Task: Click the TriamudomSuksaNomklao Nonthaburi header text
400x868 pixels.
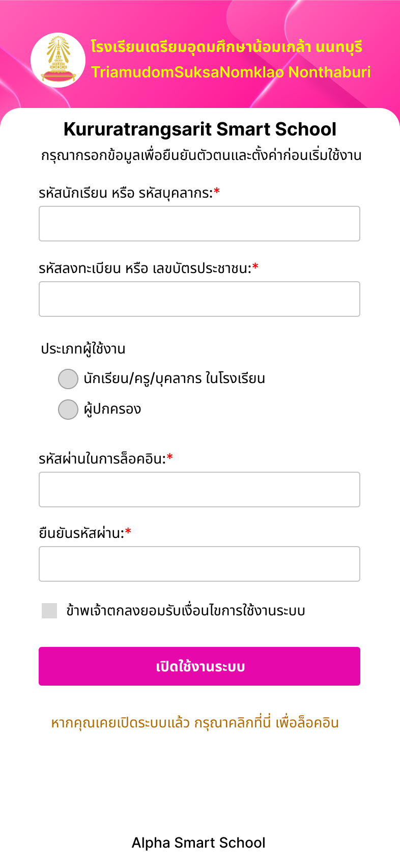Action: pyautogui.click(x=231, y=72)
